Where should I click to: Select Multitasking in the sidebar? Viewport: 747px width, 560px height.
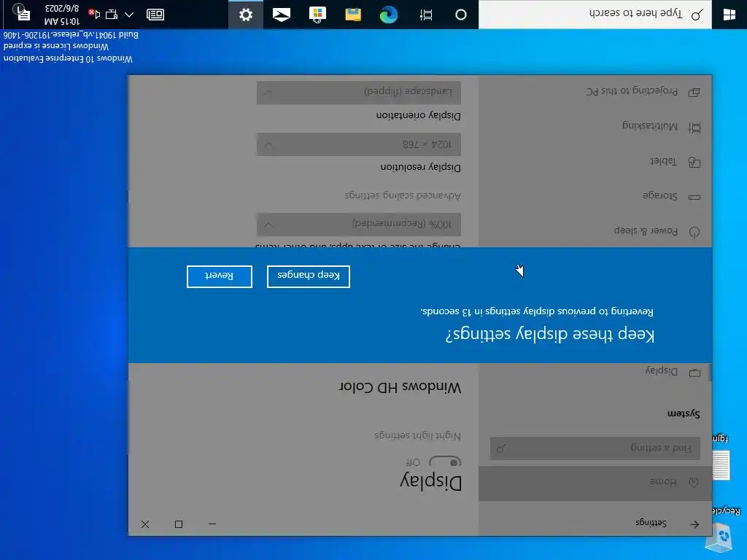coord(595,127)
